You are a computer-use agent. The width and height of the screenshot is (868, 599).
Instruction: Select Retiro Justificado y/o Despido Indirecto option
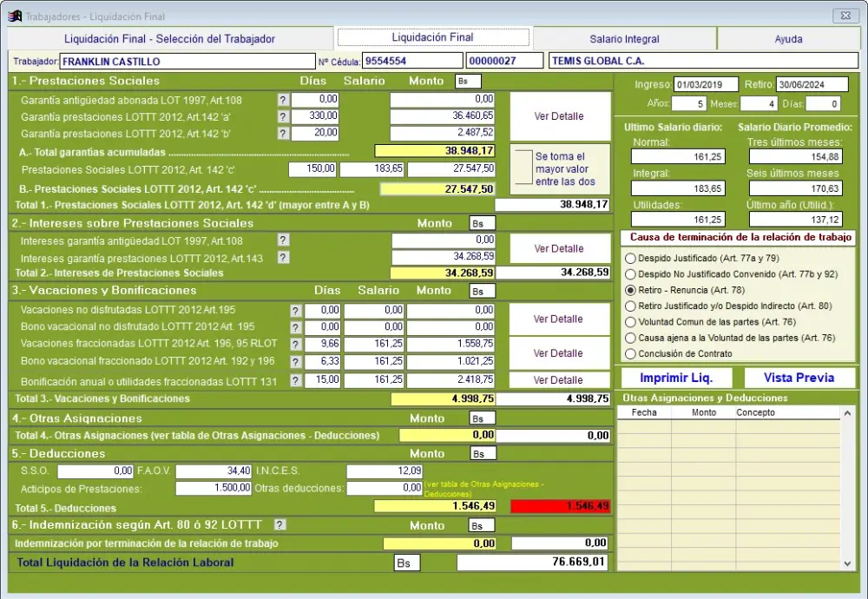(x=630, y=306)
